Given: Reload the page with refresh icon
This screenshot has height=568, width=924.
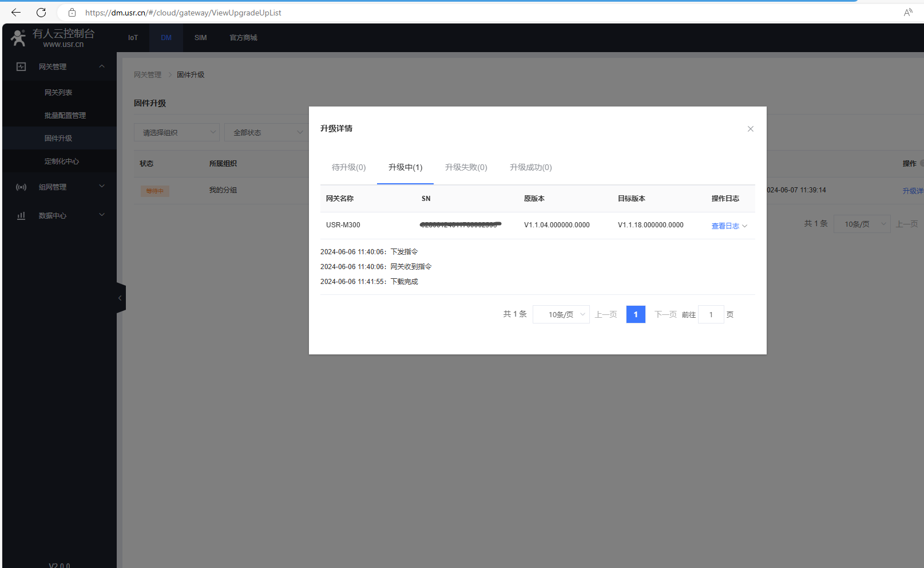Looking at the screenshot, I should click(x=41, y=13).
